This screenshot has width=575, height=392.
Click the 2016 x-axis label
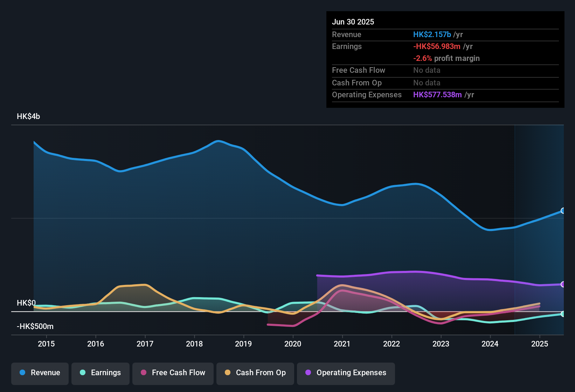coord(96,344)
